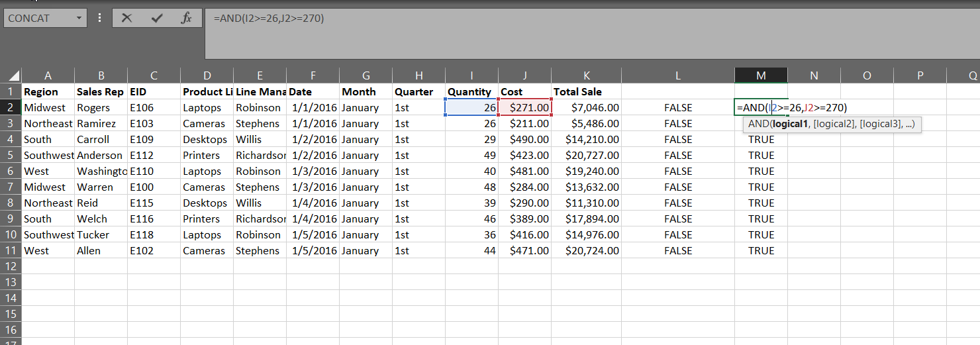The height and width of the screenshot is (345, 980).
Task: Select quantity cell 49
Action: point(471,156)
